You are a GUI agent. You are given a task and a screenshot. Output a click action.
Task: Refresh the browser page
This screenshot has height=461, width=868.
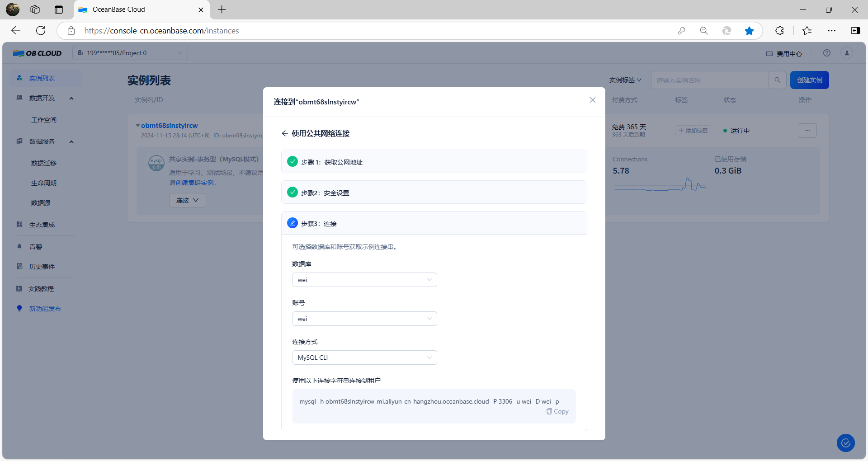tap(41, 30)
